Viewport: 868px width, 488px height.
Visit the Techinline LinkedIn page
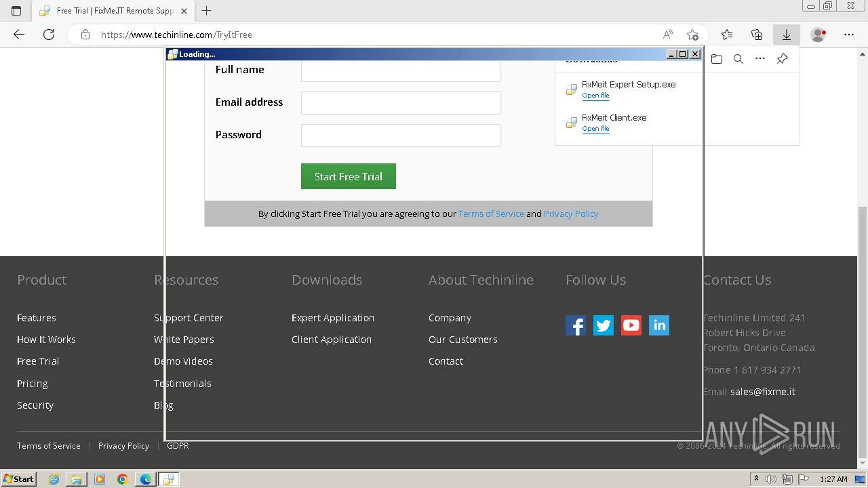tap(659, 325)
